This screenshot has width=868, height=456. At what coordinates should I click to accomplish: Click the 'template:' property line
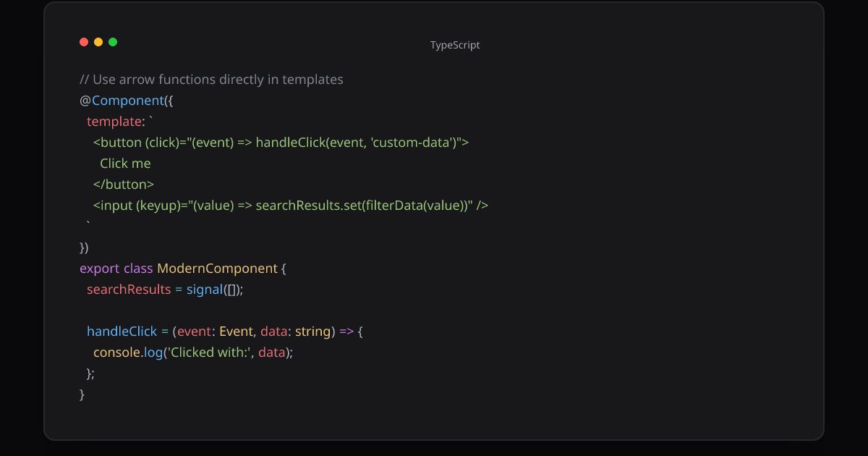tap(120, 122)
